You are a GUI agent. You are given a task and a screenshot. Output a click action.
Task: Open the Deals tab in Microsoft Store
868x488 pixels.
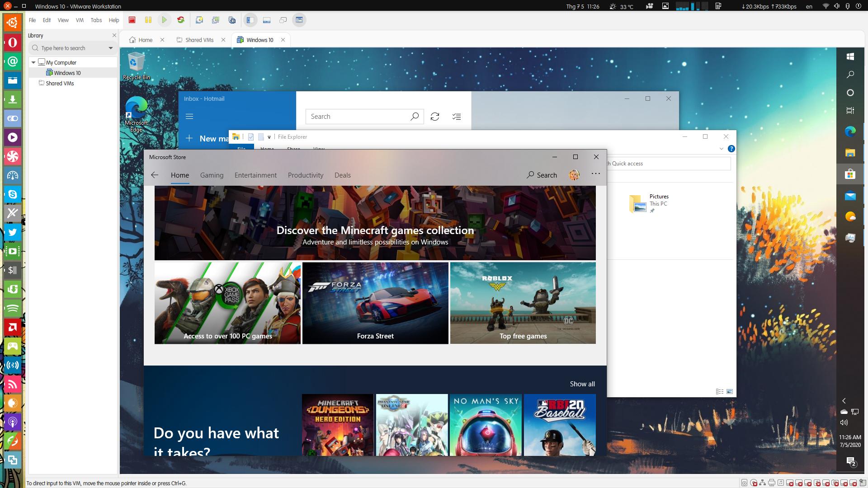[343, 175]
